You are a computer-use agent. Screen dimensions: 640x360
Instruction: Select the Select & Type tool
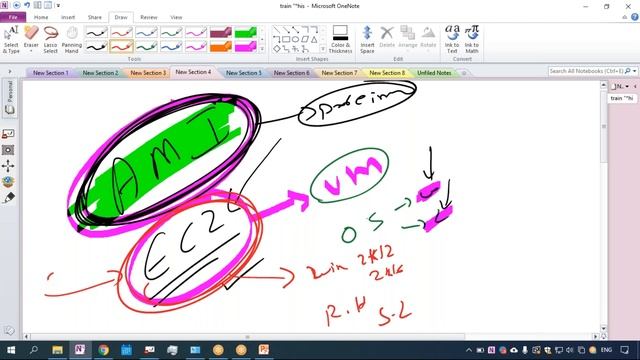coord(11,40)
